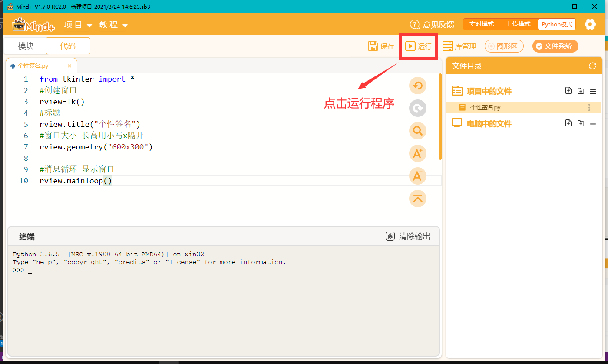Click line number 8 in gutter

[26, 158]
